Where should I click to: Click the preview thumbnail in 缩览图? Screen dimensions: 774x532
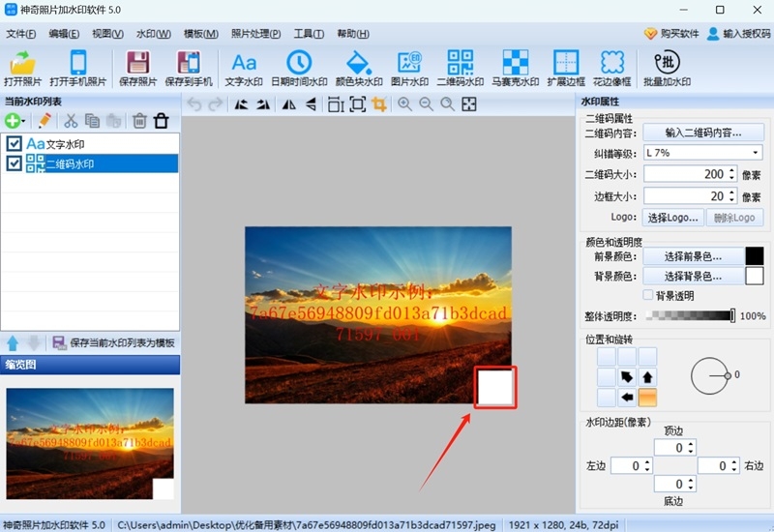(x=90, y=444)
